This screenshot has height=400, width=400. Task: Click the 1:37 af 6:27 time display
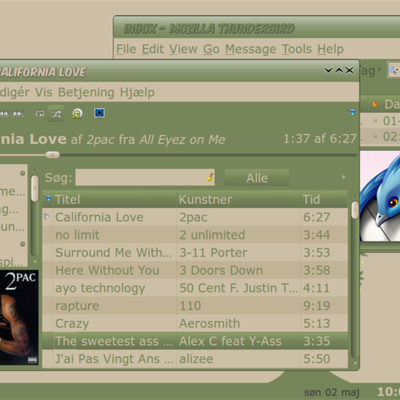click(320, 139)
